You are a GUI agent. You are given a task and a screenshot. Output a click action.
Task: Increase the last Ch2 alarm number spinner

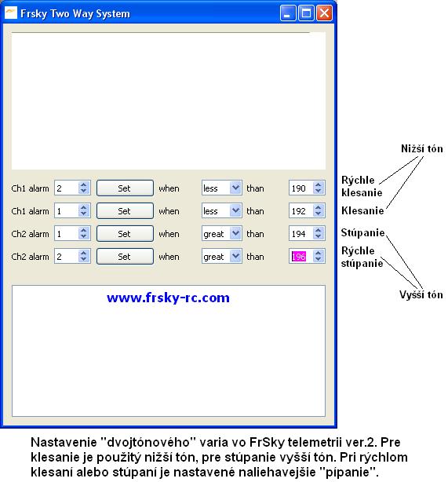click(83, 253)
